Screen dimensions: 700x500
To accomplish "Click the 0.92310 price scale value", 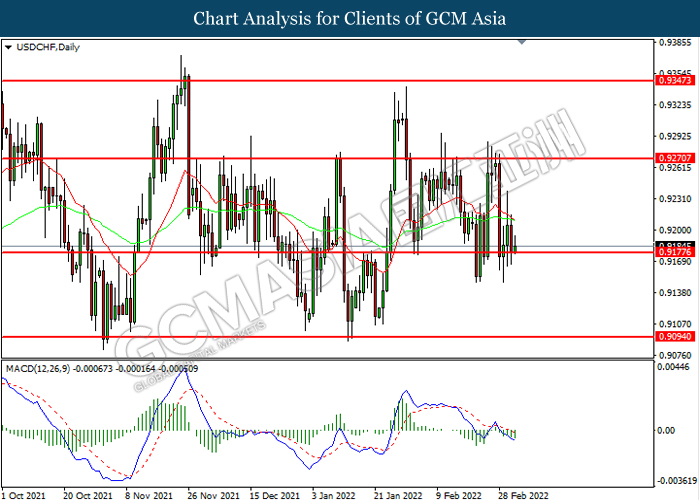I will click(675, 198).
